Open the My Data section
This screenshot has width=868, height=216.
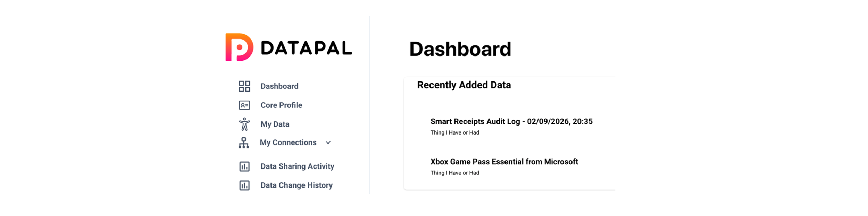275,124
